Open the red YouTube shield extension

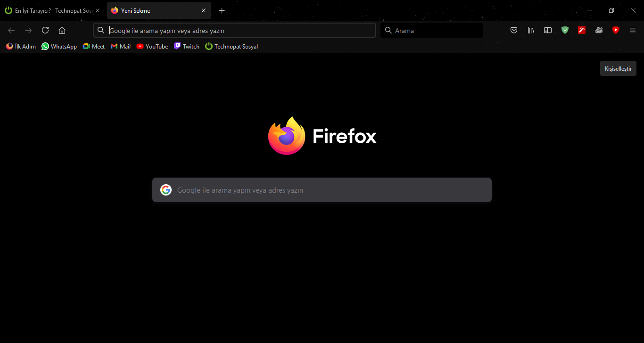pos(616,30)
